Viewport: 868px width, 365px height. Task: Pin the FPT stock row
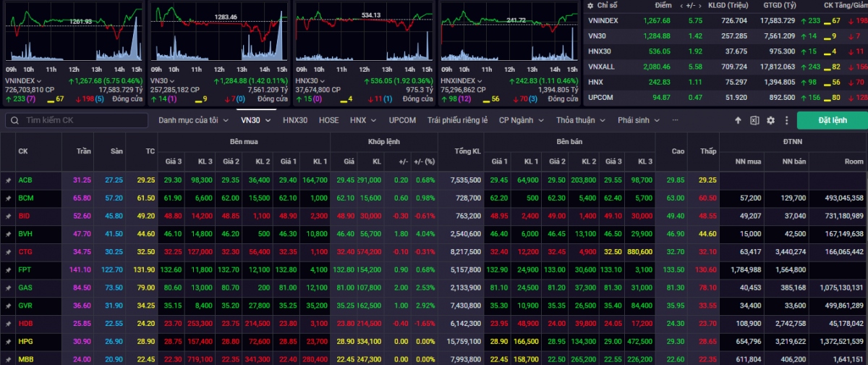9,269
